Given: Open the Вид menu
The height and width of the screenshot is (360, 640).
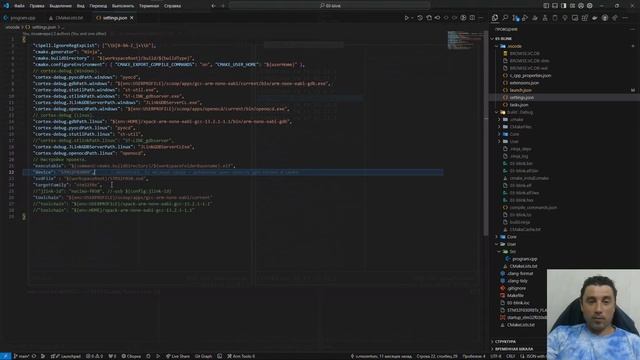Looking at the screenshot, I should click(x=81, y=6).
